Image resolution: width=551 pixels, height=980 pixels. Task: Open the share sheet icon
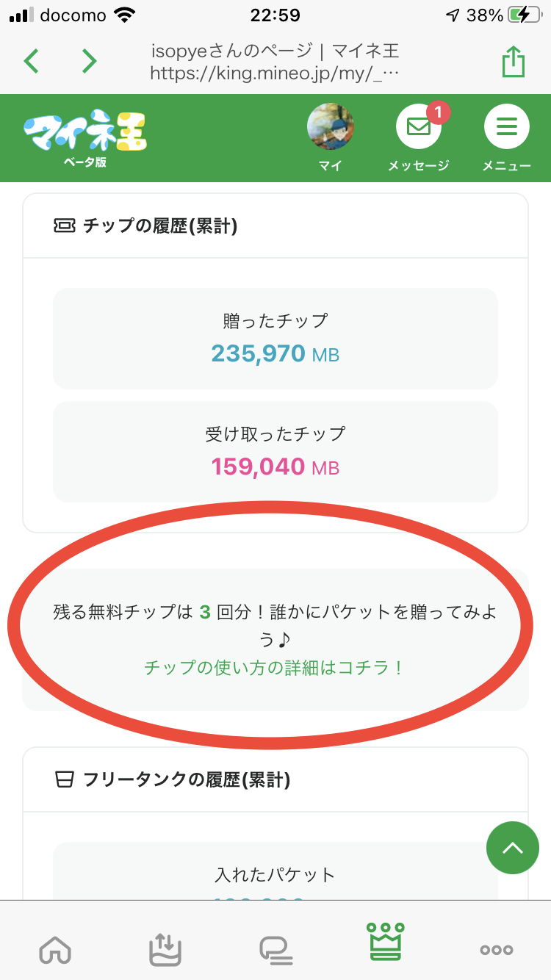pyautogui.click(x=514, y=62)
